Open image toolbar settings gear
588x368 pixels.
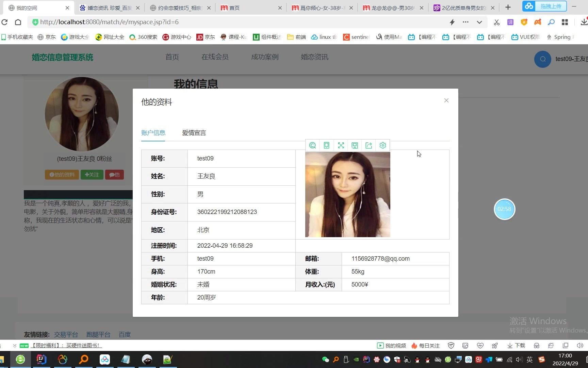click(383, 145)
